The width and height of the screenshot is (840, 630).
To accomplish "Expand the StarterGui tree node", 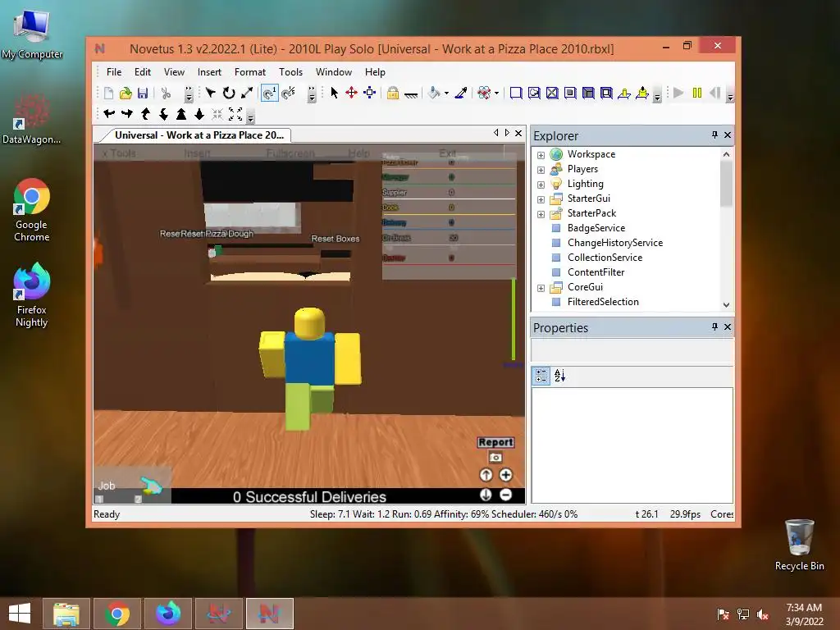I will [541, 199].
